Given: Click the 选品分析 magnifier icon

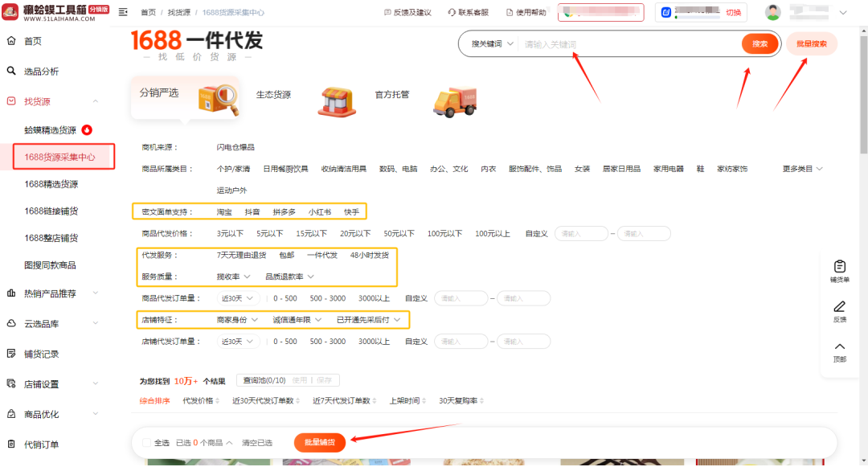Looking at the screenshot, I should click(11, 71).
